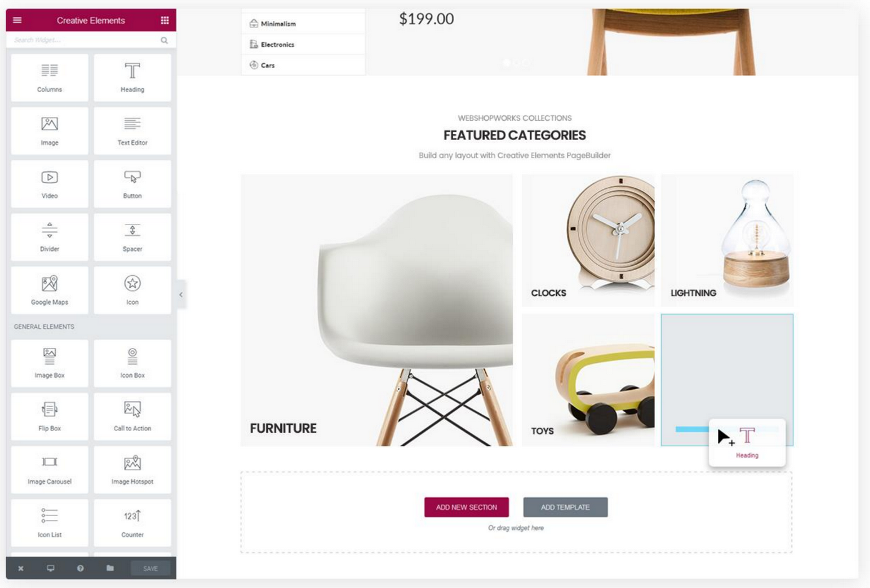Choose the Flip Box widget
Viewport: 870px width, 588px height.
click(49, 417)
